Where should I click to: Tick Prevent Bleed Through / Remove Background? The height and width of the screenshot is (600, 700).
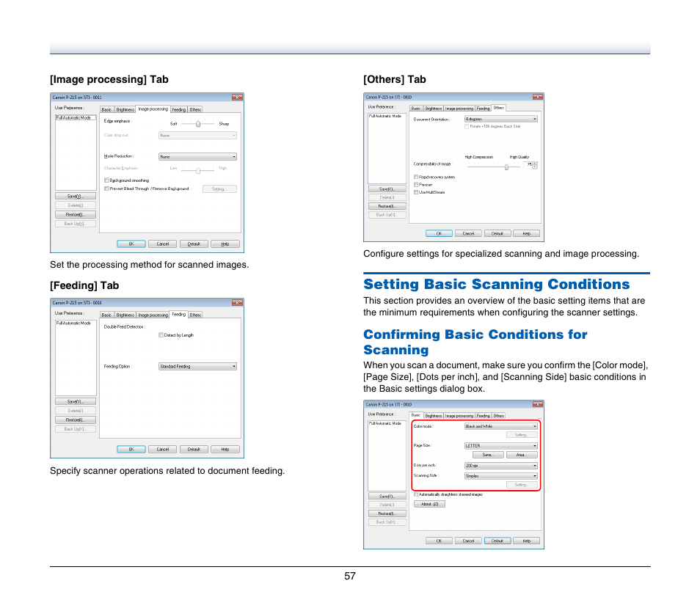[x=106, y=189]
